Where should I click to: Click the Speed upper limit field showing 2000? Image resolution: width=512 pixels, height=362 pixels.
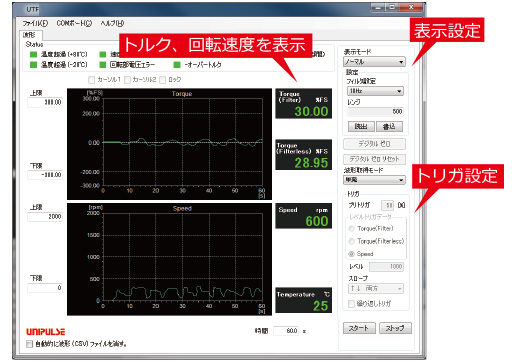coord(45,217)
